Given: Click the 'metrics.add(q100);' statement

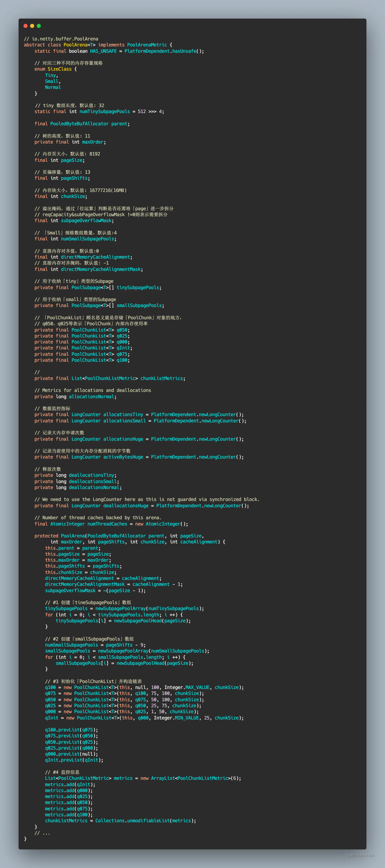Looking at the screenshot, I should [69, 815].
